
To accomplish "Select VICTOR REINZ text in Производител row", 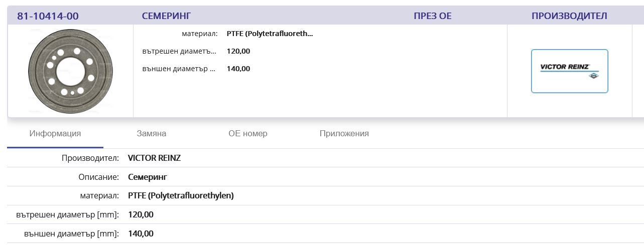I will click(x=154, y=158).
